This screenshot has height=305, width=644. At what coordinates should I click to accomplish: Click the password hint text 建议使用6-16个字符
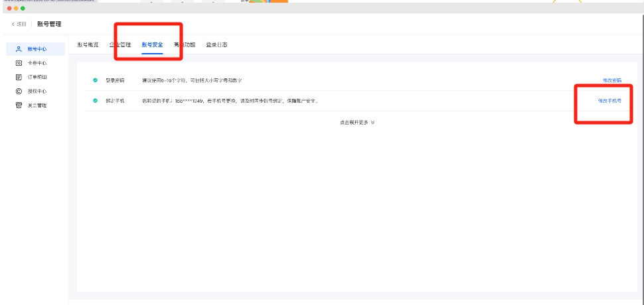pos(193,80)
